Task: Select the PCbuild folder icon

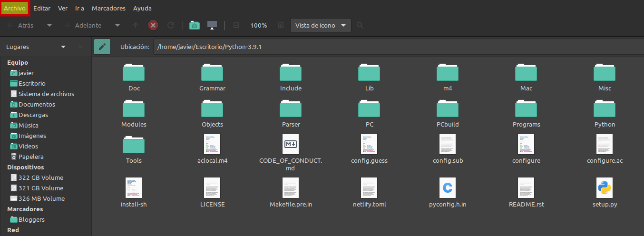Action: pos(448,108)
